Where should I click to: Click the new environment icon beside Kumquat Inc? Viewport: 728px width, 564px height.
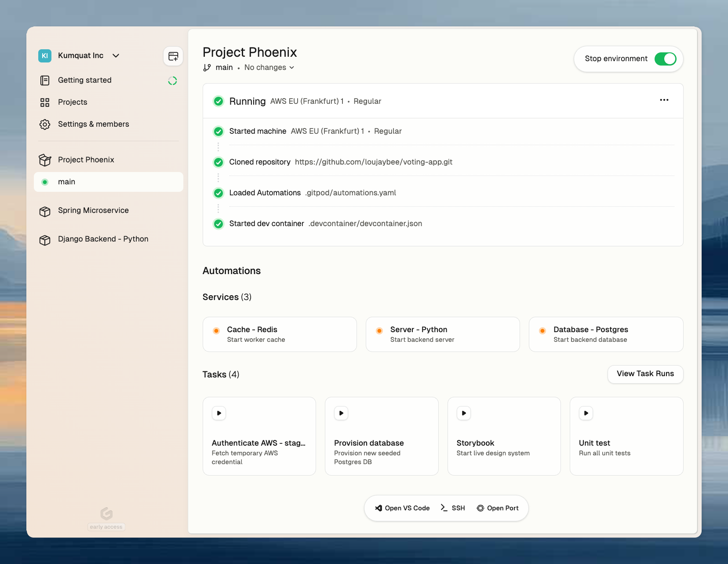pos(173,56)
